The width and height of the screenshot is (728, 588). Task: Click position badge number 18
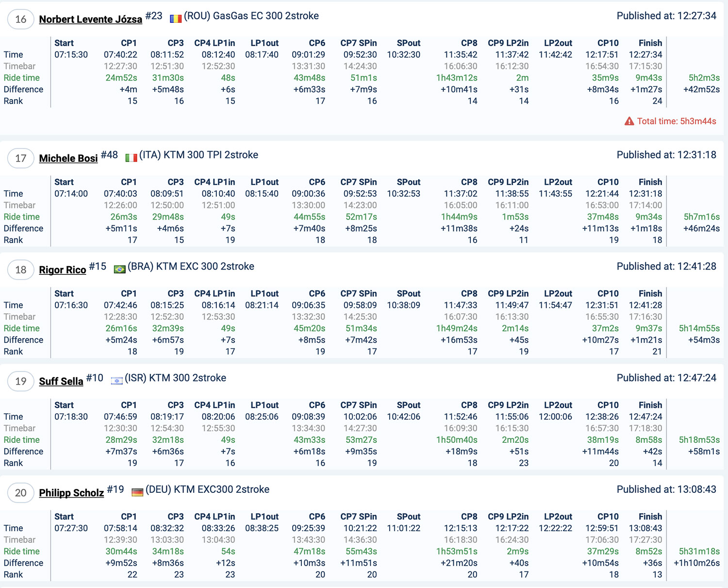(20, 270)
